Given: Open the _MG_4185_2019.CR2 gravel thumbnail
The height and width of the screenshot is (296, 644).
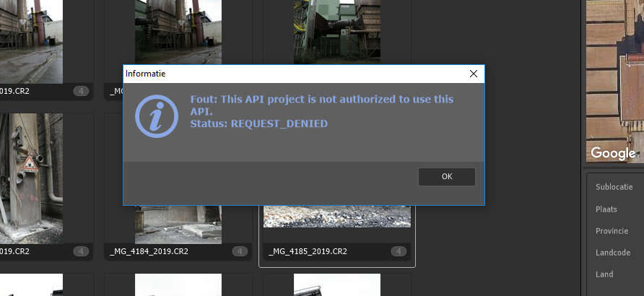Looking at the screenshot, I should click(336, 217).
